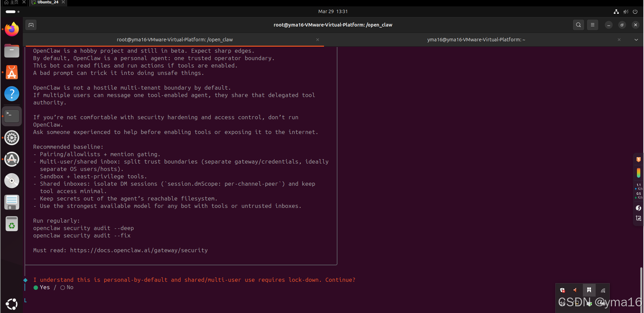
Task: Click the shield with red X tray icon
Action: [562, 290]
